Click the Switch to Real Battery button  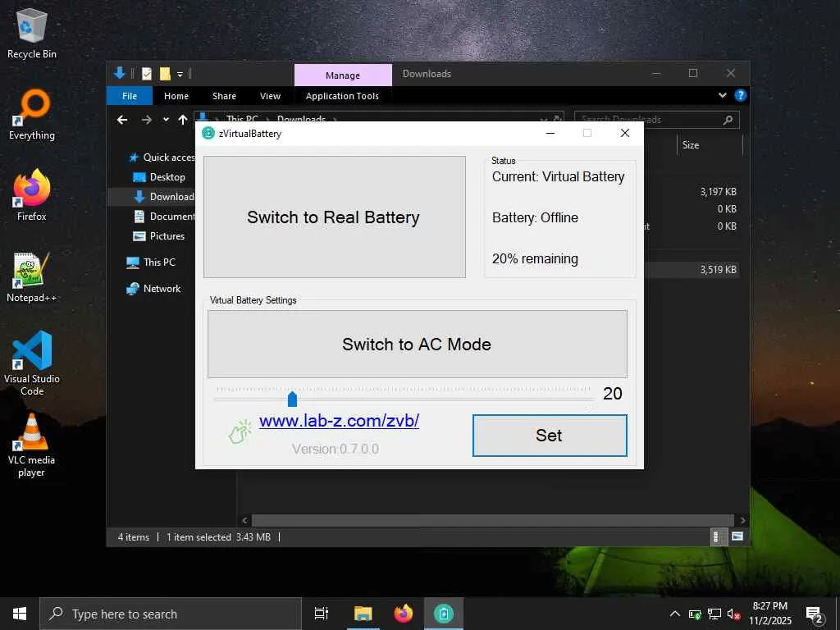(x=335, y=217)
